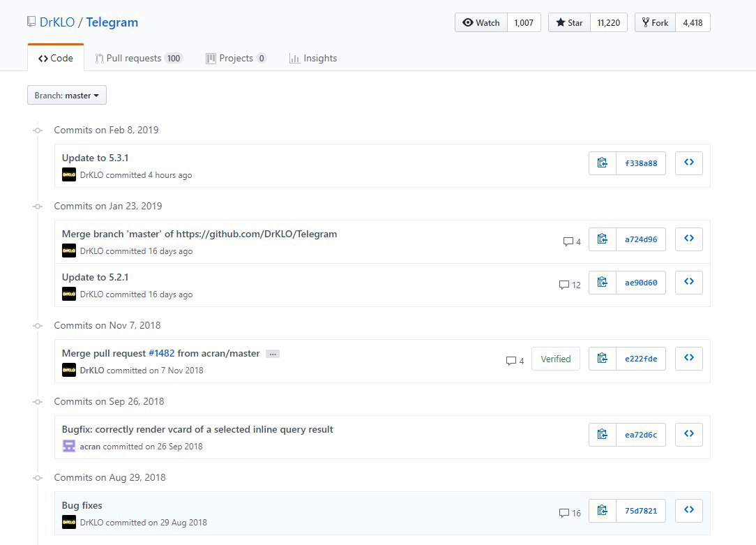756x545 pixels.
Task: Switch to the Pull requests tab
Action: 139,58
